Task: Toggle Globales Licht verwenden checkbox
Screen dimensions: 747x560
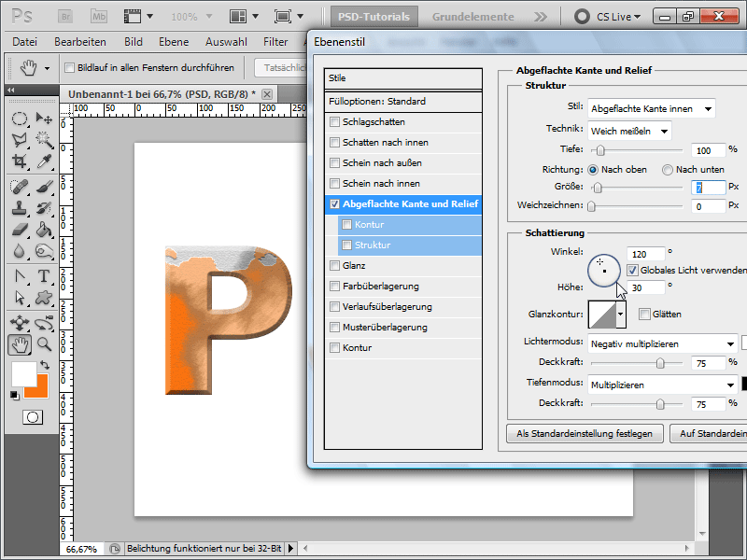Action: (x=632, y=270)
